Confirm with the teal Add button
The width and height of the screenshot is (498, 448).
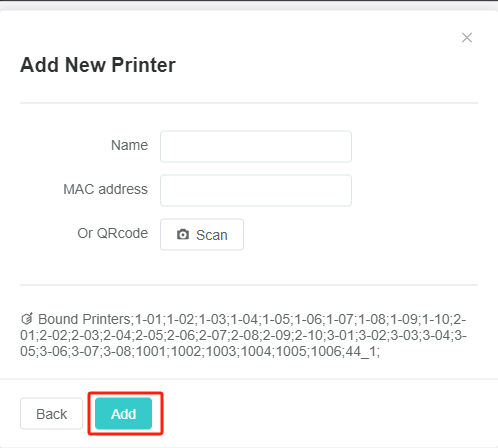click(x=123, y=414)
